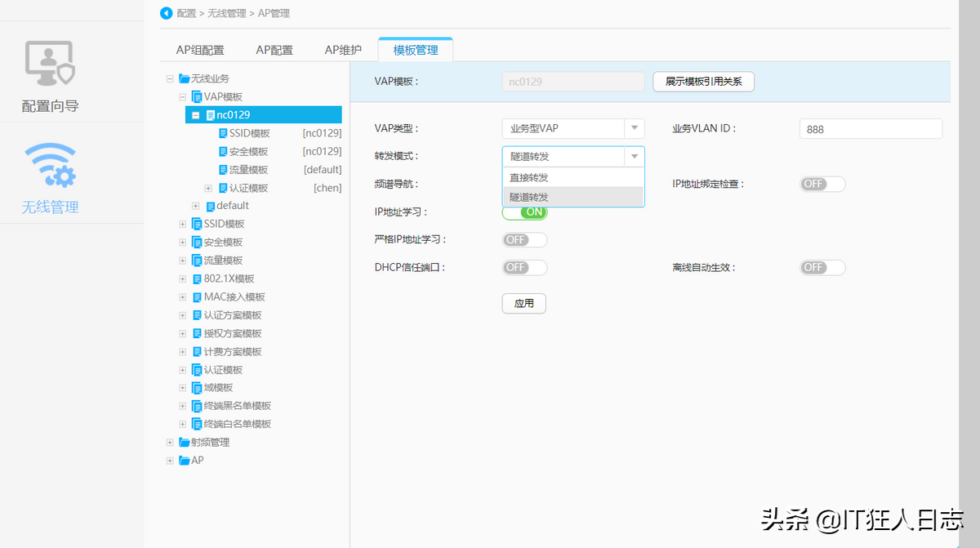980x548 pixels.
Task: Click the 业务VLAN ID input field
Action: 871,129
